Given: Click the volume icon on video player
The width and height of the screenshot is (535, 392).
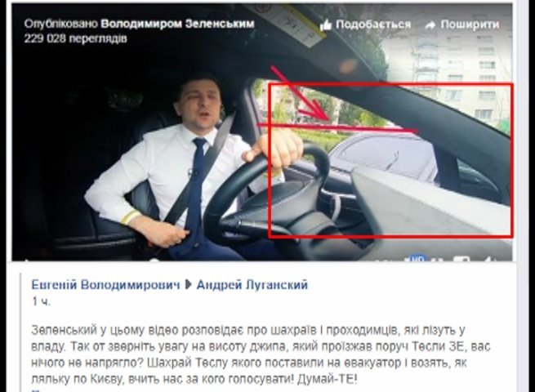Looking at the screenshot, I should pyautogui.click(x=489, y=260).
